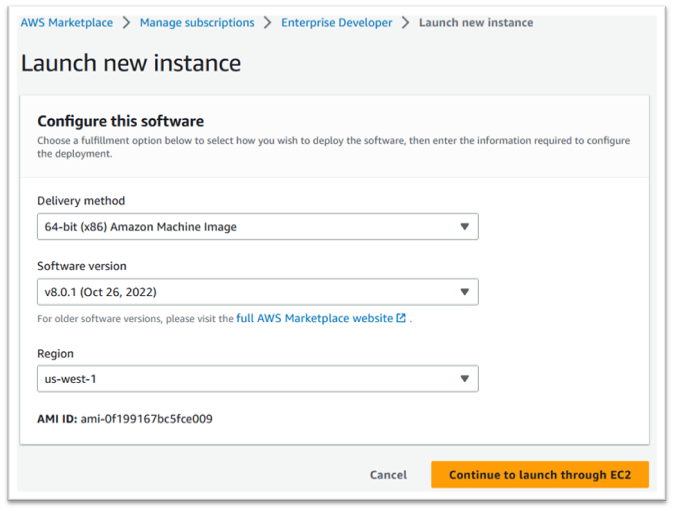Click the Launch new instance page title

click(x=131, y=64)
